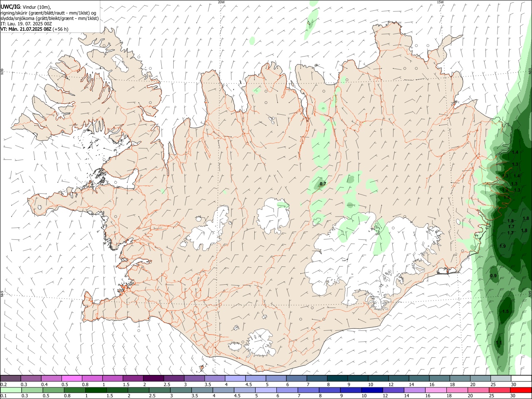Pick the red-pink swatch between bottom-row 25 and 30

(x=500, y=390)
